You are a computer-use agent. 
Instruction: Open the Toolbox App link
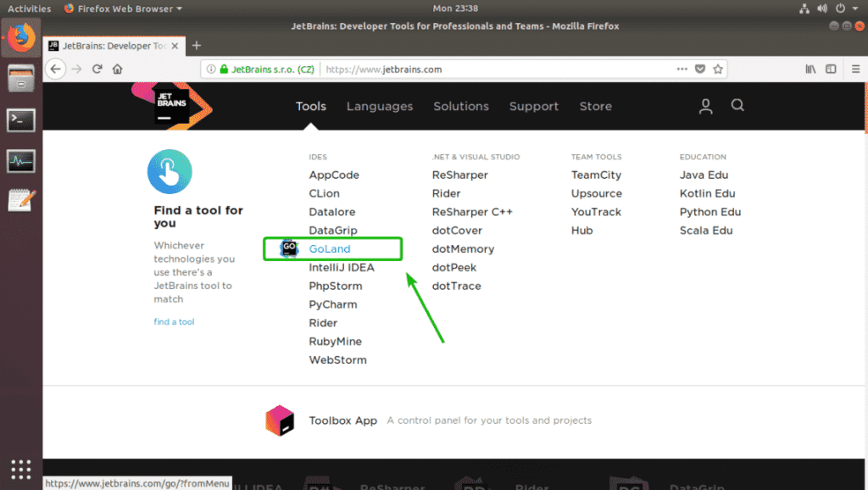(342, 420)
